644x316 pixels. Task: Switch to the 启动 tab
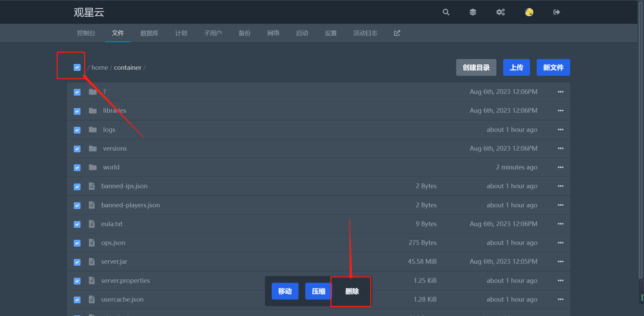[x=302, y=33]
